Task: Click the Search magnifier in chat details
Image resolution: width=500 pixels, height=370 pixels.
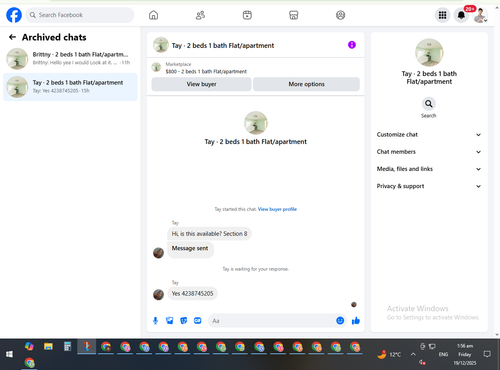Action: (x=429, y=104)
